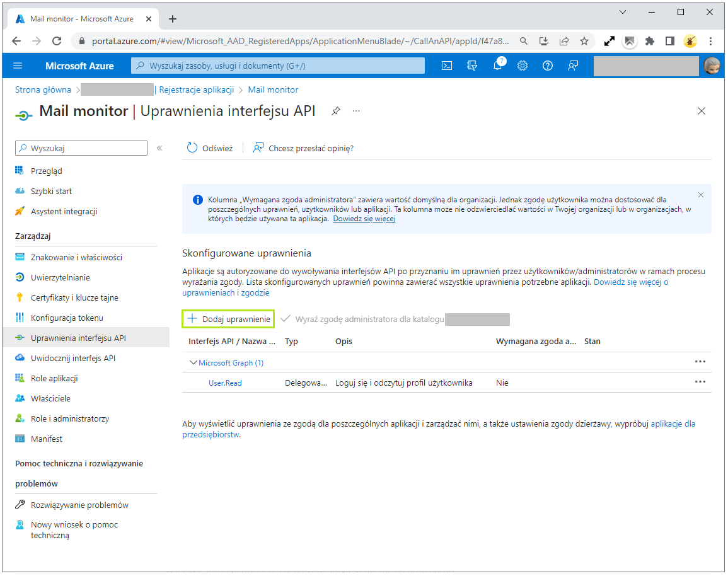728x576 pixels.
Task: Click the feedback icon in top bar
Action: click(x=572, y=66)
